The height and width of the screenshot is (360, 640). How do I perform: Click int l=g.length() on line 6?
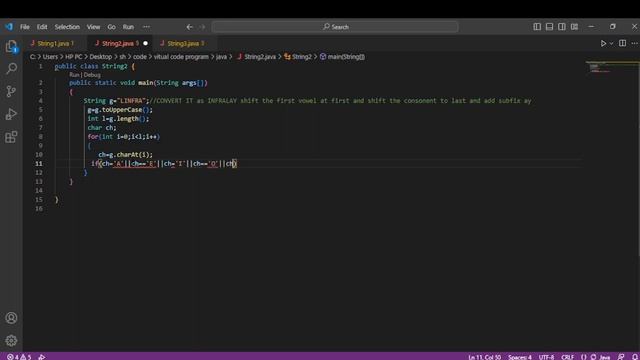point(118,119)
